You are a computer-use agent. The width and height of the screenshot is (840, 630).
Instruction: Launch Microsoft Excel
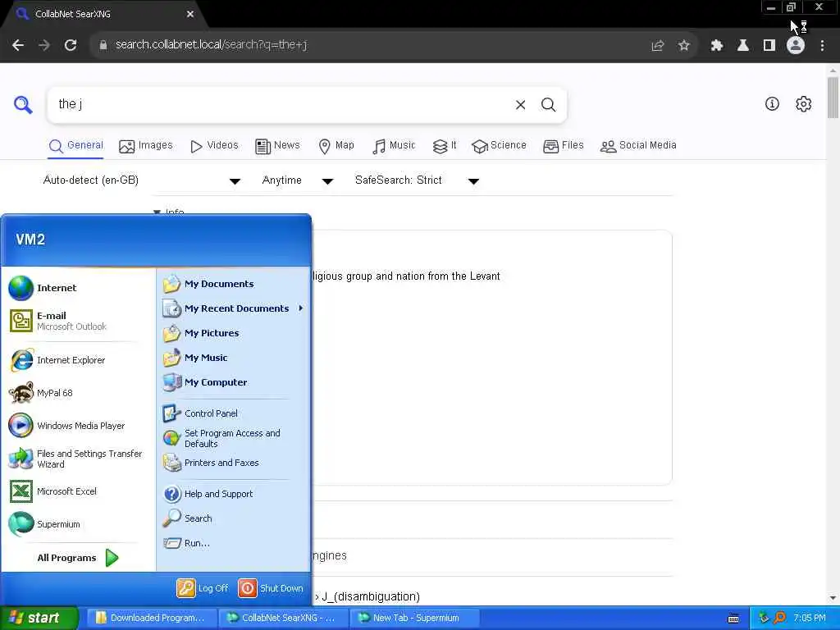tap(78, 491)
